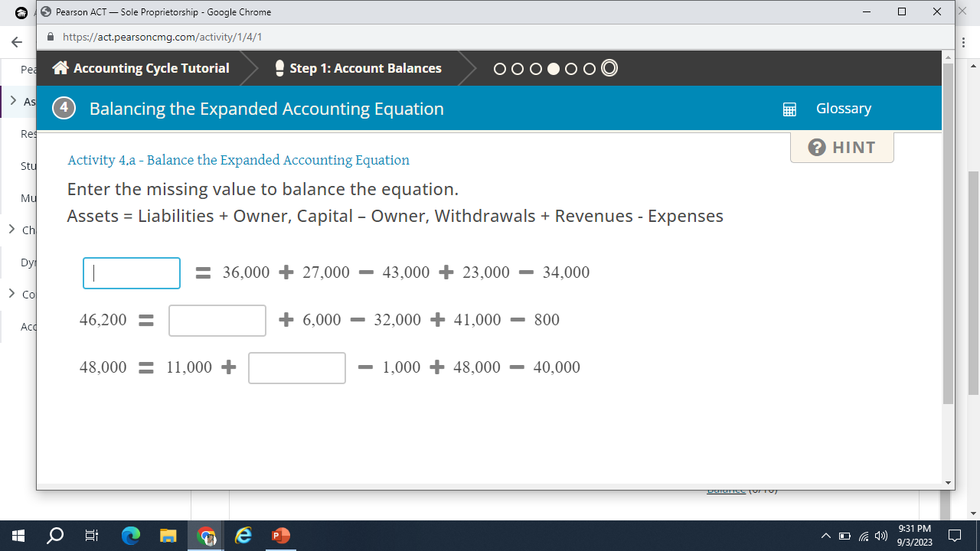
Task: Click the Liabilities input in second equation
Action: pyautogui.click(x=217, y=321)
